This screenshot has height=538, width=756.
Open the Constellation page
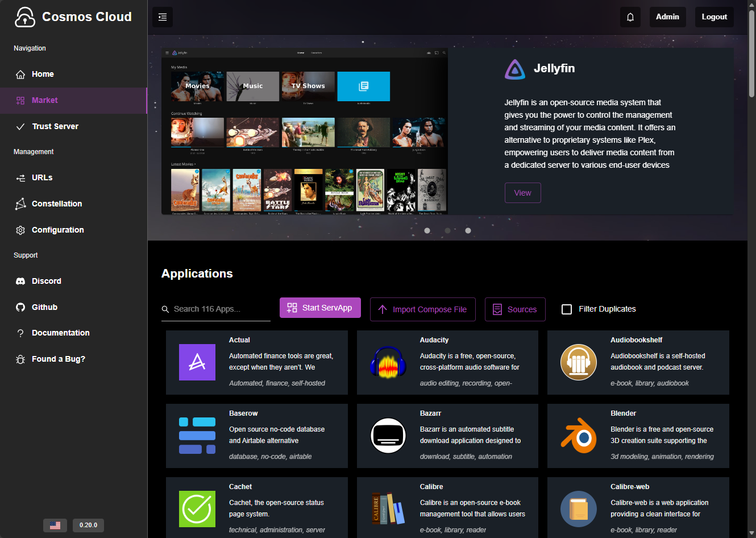[74, 204]
